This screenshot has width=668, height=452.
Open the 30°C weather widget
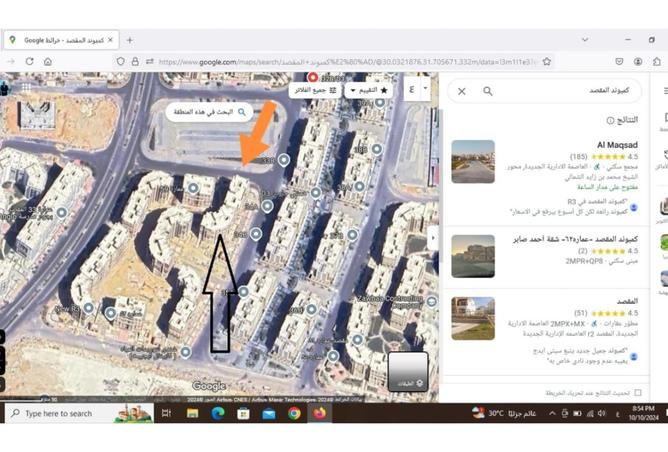(x=504, y=413)
